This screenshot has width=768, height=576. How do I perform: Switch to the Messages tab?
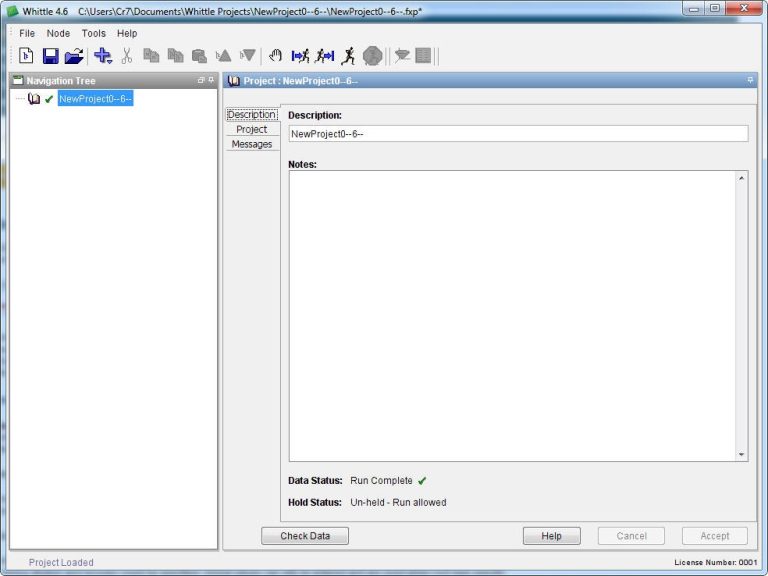[252, 144]
